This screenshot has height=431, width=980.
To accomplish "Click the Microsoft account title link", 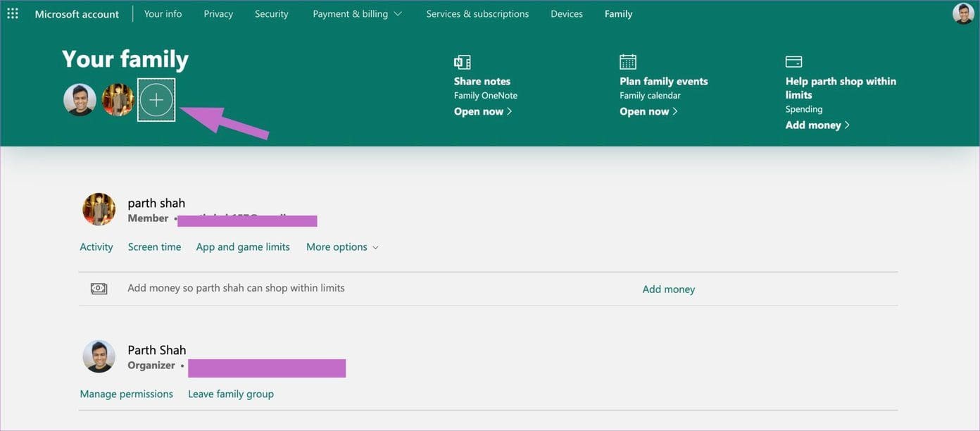I will pos(77,14).
